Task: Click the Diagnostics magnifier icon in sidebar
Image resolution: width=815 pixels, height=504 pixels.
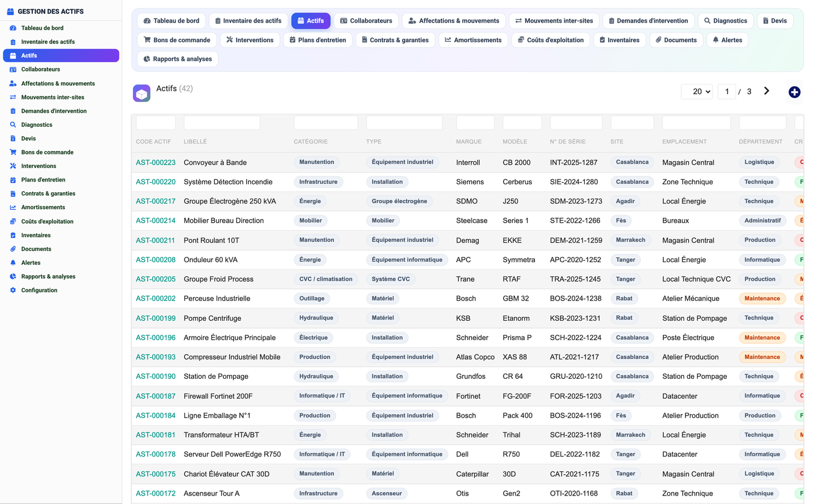Action: pos(13,125)
